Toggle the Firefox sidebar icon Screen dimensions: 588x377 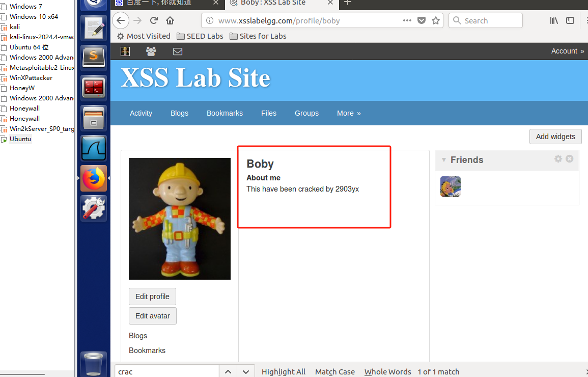click(570, 20)
